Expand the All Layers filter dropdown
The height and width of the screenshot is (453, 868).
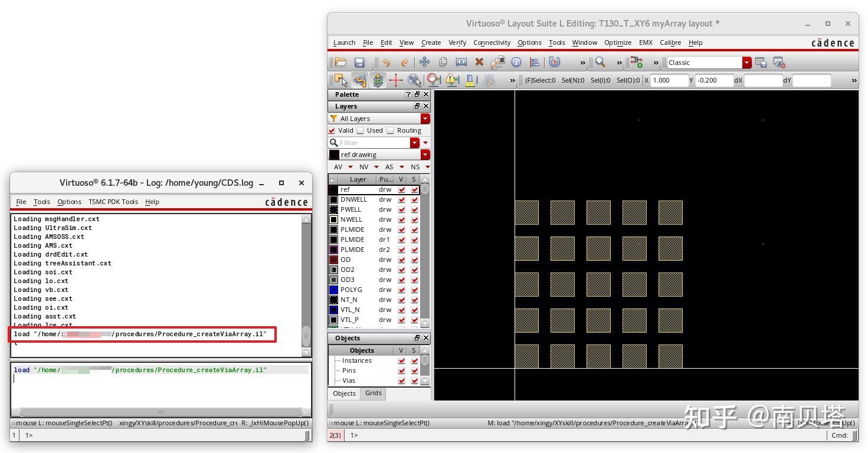[425, 119]
